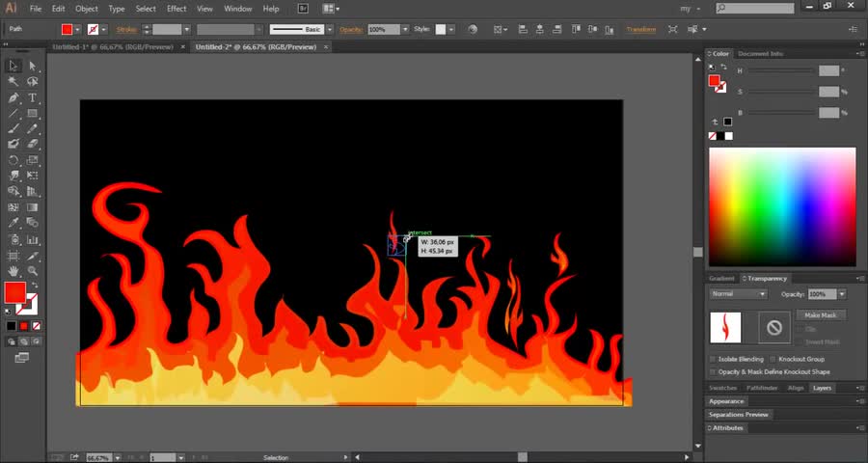The height and width of the screenshot is (463, 868).
Task: Expand the Separations Preview panel
Action: [x=739, y=415]
